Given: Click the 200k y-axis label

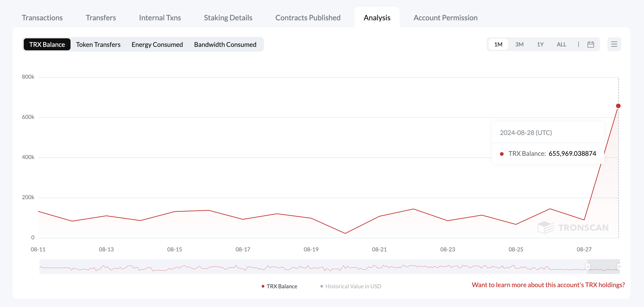Looking at the screenshot, I should [28, 197].
